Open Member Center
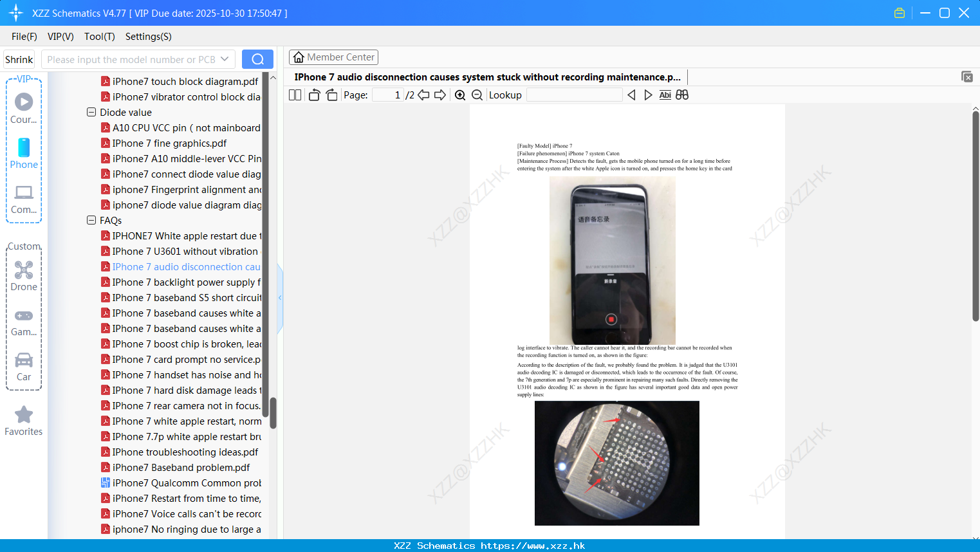This screenshot has height=552, width=980. point(333,57)
